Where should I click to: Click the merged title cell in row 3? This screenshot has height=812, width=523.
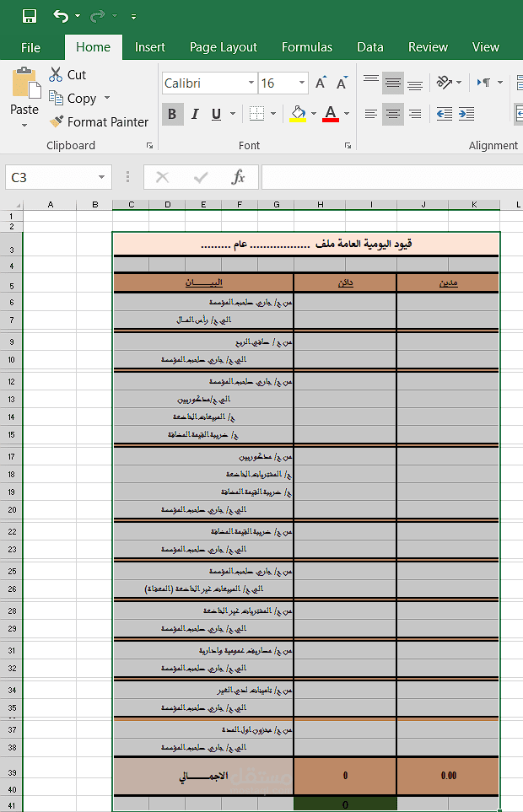pyautogui.click(x=306, y=244)
